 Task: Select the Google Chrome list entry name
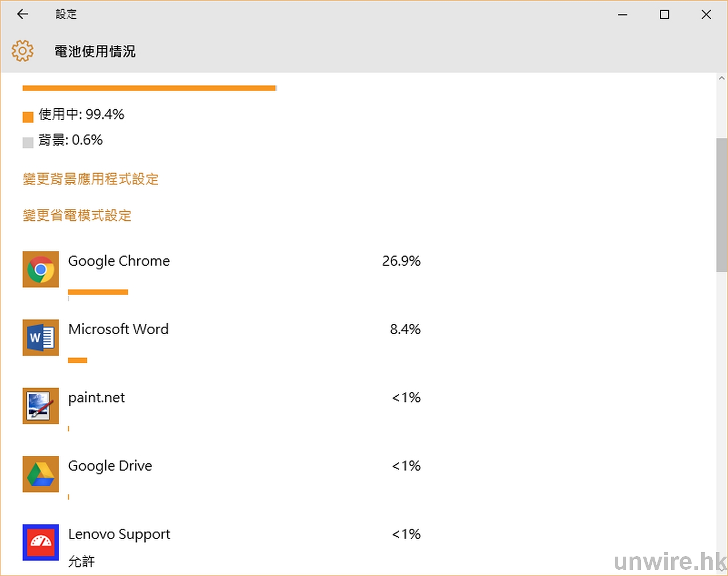pyautogui.click(x=119, y=261)
